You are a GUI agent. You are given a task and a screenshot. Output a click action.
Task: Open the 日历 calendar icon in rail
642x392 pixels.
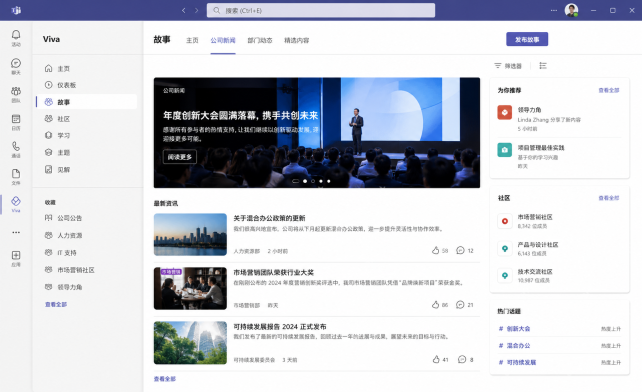point(16,119)
